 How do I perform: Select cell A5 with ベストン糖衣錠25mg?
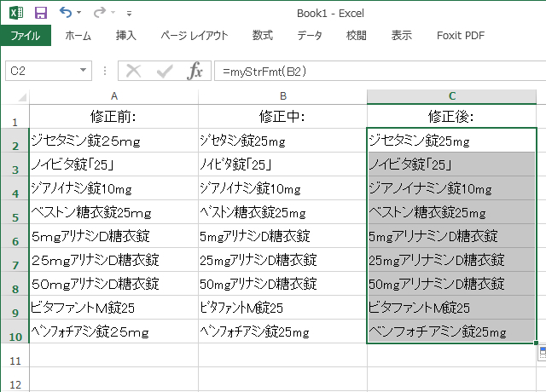pos(113,212)
